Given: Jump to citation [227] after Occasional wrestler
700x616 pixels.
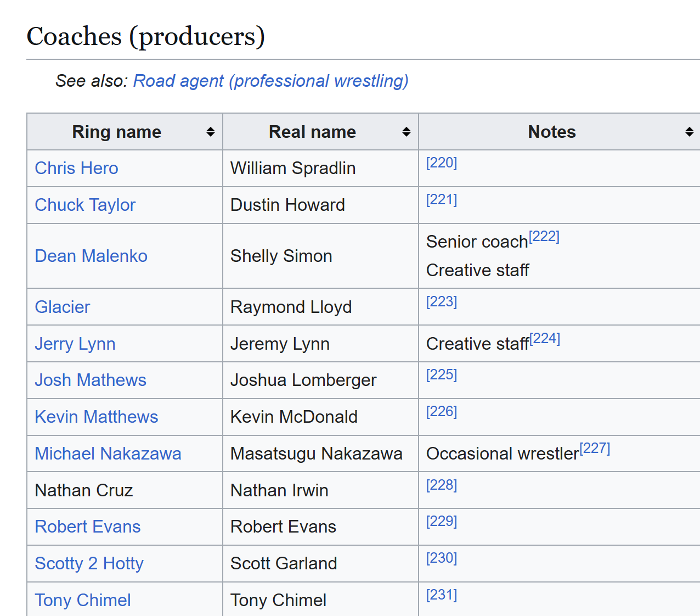Looking at the screenshot, I should (x=595, y=448).
